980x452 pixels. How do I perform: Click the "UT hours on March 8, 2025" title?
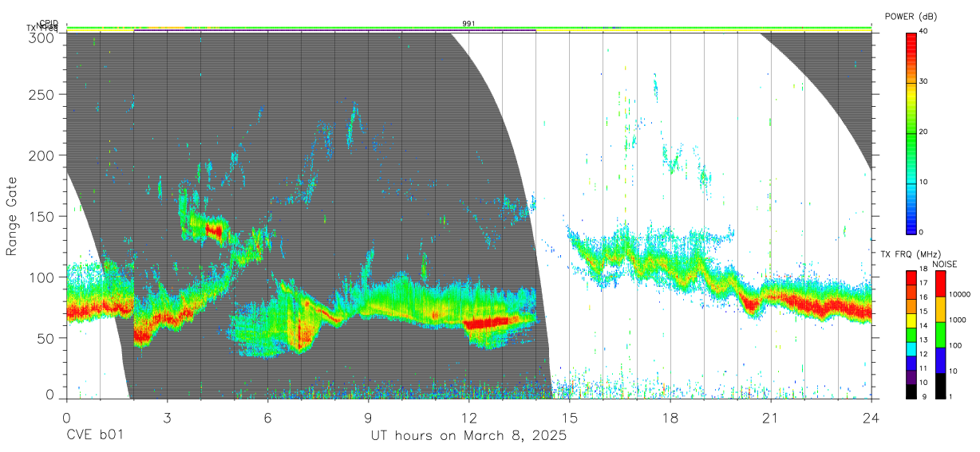[x=468, y=436]
